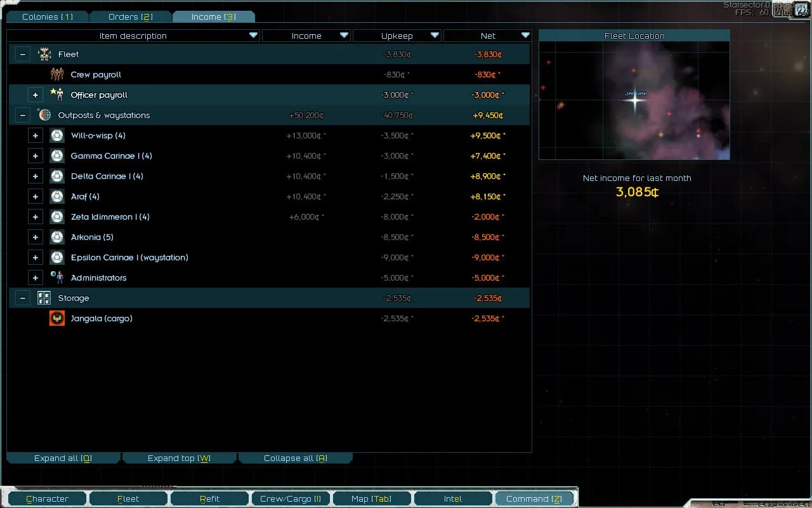Click the Officer payroll icon
812x508 pixels.
pyautogui.click(x=57, y=95)
